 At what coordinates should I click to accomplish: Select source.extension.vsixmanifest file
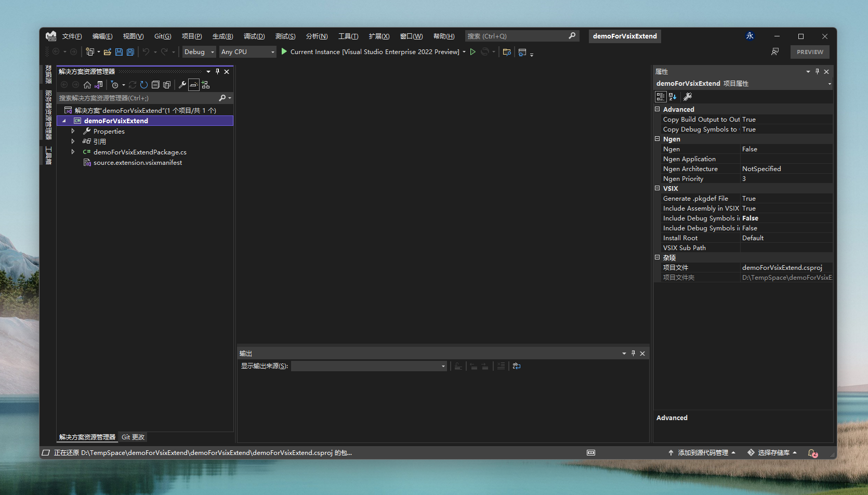pos(137,163)
